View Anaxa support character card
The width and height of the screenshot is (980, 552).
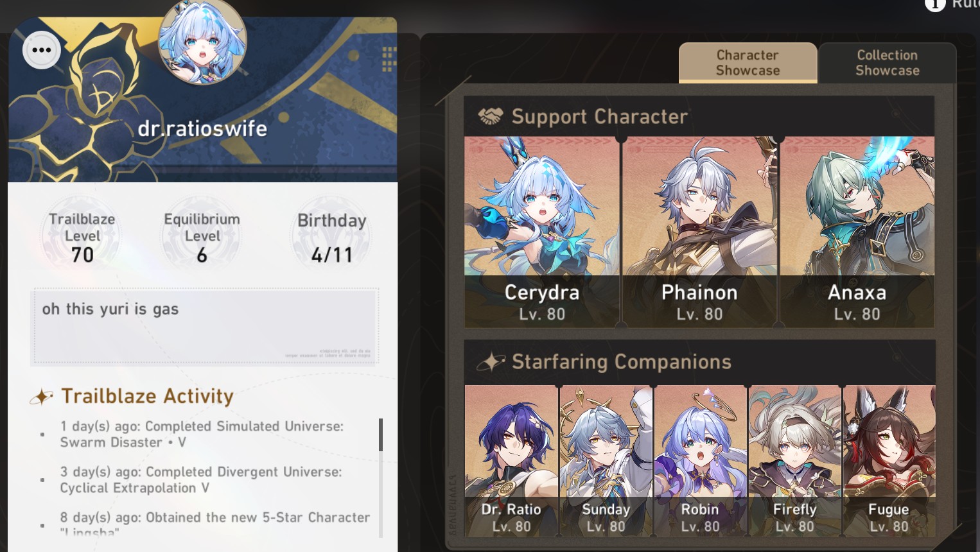857,232
